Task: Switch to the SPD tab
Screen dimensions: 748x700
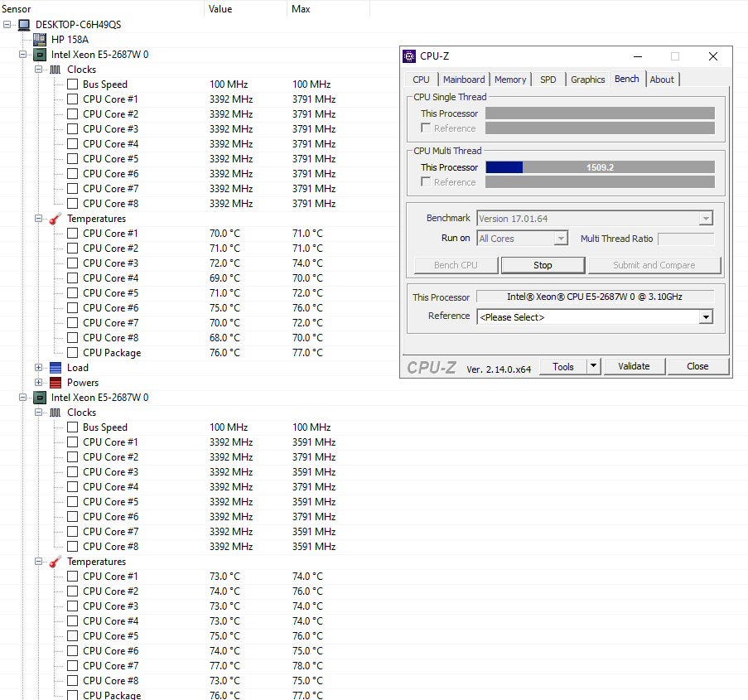Action: [548, 80]
